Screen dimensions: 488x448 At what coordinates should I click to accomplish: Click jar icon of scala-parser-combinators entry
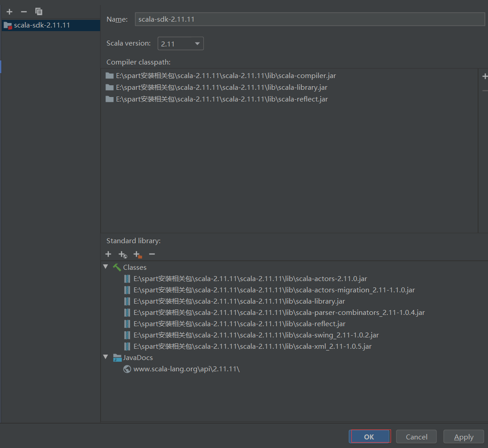[127, 313]
